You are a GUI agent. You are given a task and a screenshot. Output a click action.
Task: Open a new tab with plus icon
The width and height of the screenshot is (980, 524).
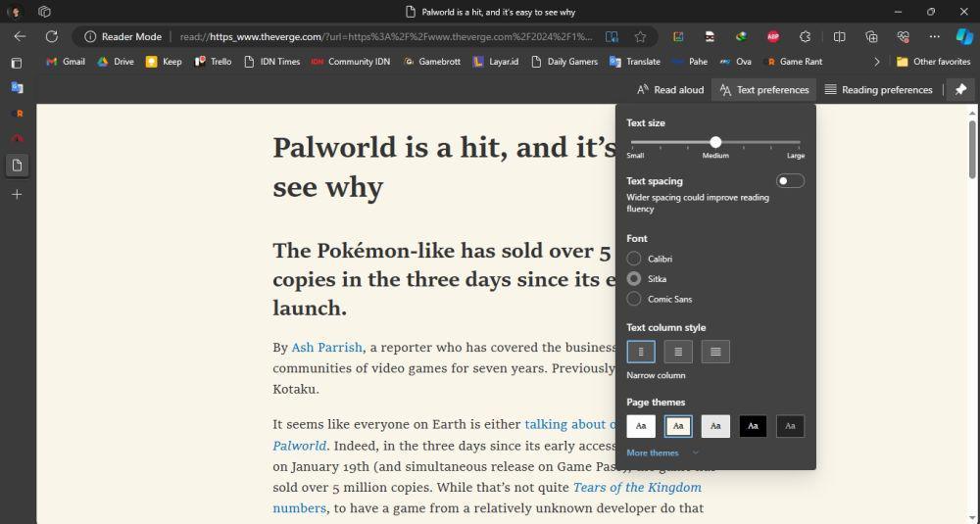click(17, 195)
